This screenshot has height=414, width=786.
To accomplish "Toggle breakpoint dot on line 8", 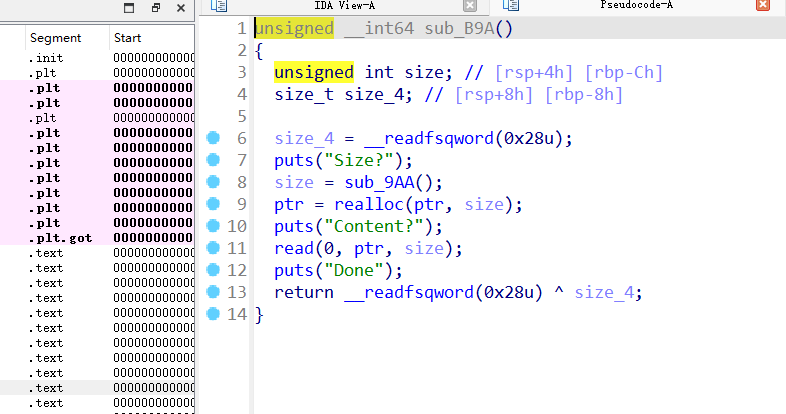I will click(213, 182).
